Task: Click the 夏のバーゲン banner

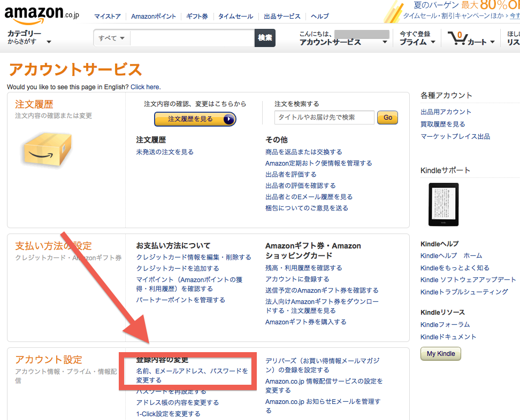Action: coord(453,11)
